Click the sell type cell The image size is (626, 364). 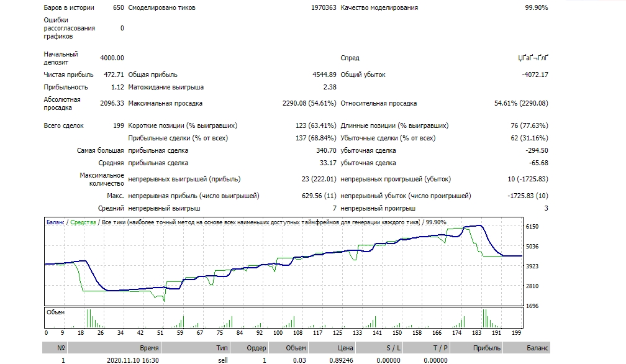click(223, 360)
